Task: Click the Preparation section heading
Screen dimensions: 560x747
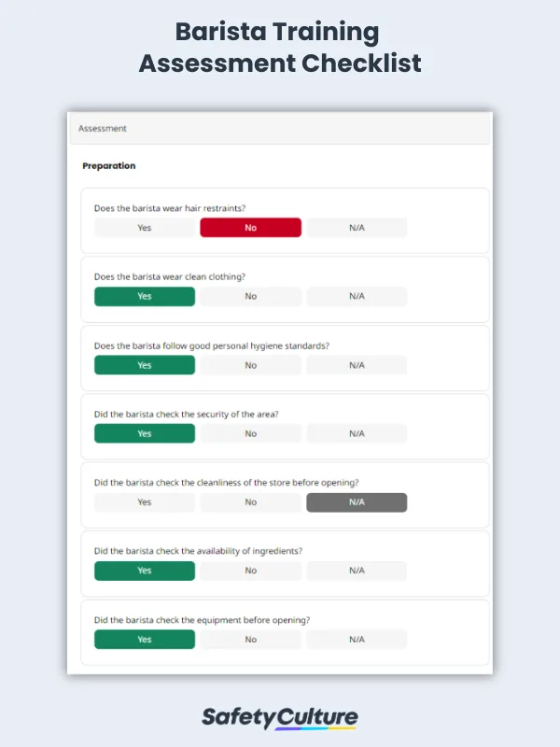Action: (x=108, y=165)
